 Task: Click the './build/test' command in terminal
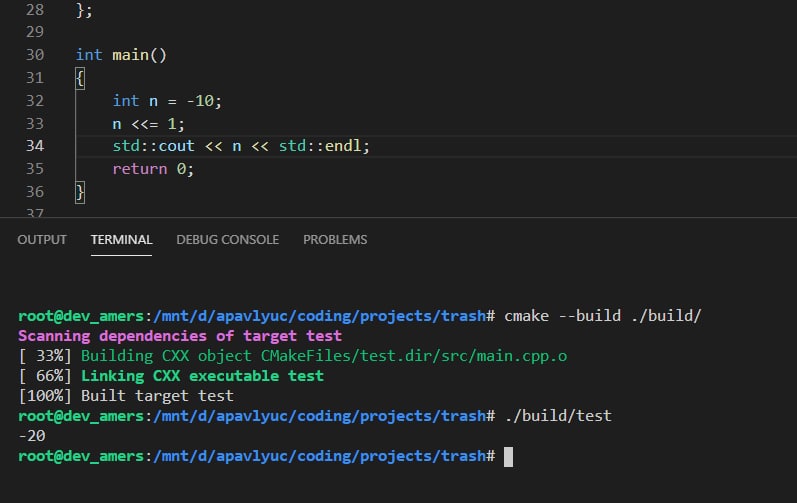(x=558, y=416)
